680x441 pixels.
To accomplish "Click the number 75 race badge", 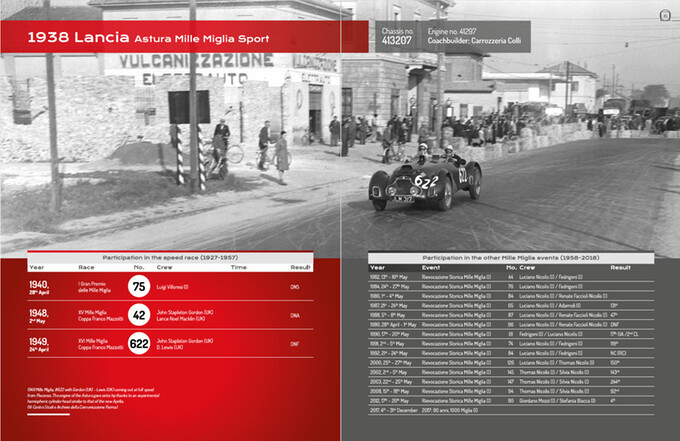I will [x=140, y=286].
